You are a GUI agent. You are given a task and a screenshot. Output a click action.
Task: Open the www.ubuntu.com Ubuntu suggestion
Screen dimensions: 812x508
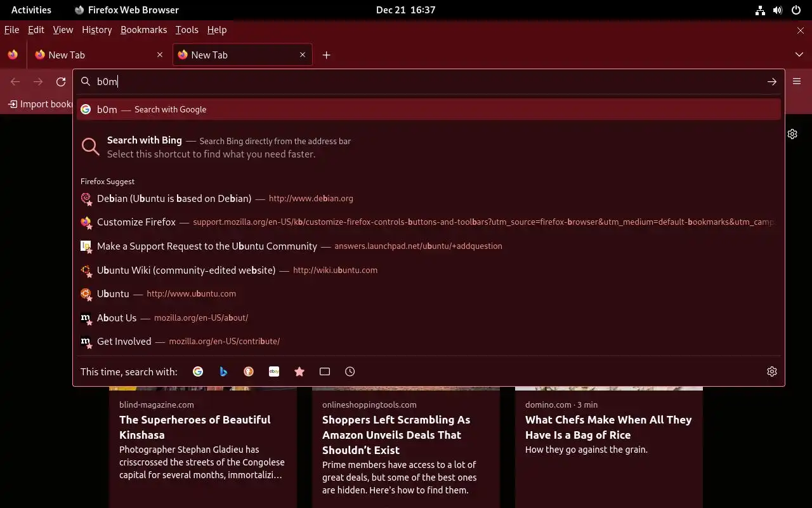pyautogui.click(x=429, y=293)
